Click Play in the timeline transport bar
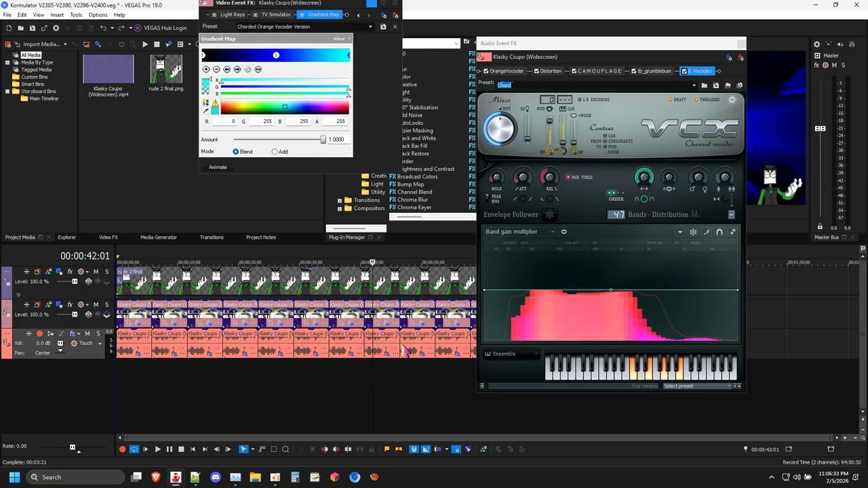 157,449
